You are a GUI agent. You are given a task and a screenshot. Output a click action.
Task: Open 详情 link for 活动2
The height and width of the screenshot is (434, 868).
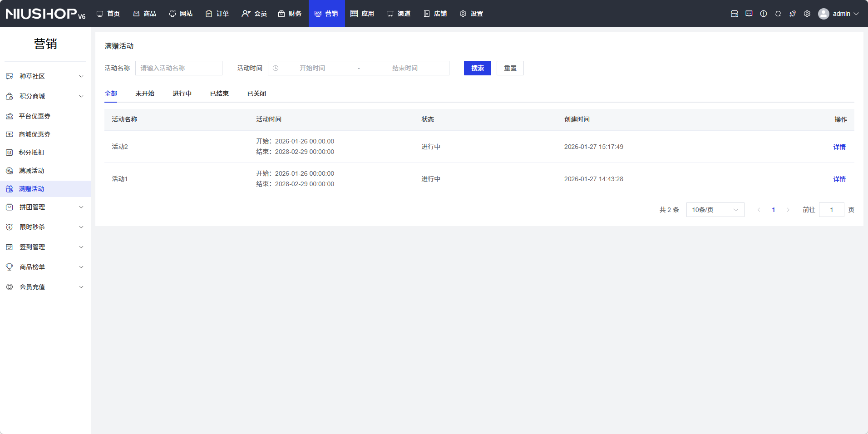(x=839, y=147)
